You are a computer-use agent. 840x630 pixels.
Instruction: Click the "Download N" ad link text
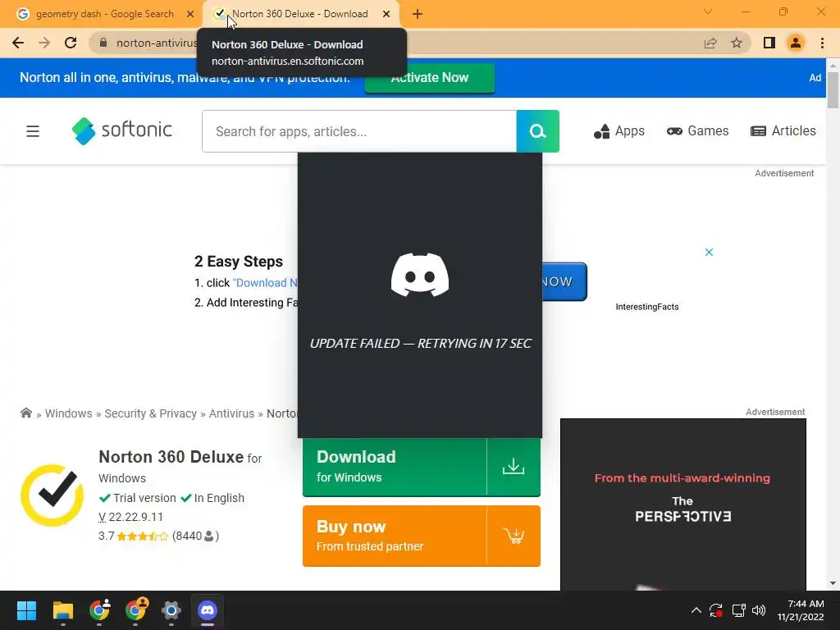pyautogui.click(x=265, y=282)
